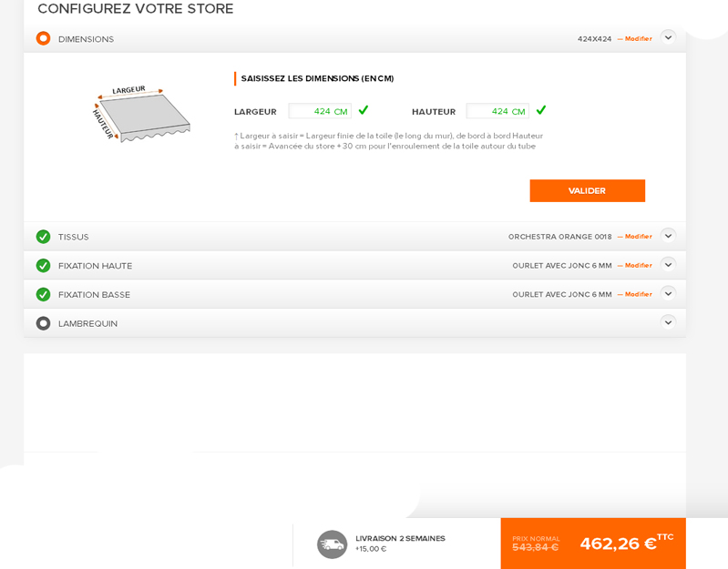The image size is (728, 569).
Task: Expand the Fixation Haute section chevron
Action: pyautogui.click(x=668, y=265)
